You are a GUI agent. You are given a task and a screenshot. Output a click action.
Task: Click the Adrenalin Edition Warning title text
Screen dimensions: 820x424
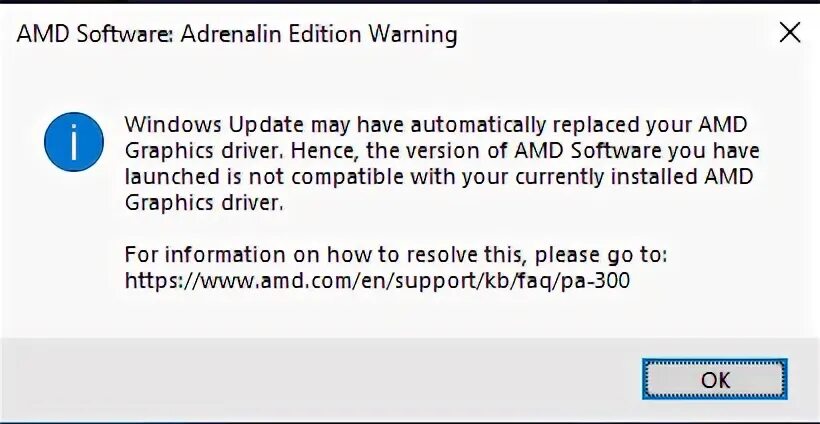(237, 35)
